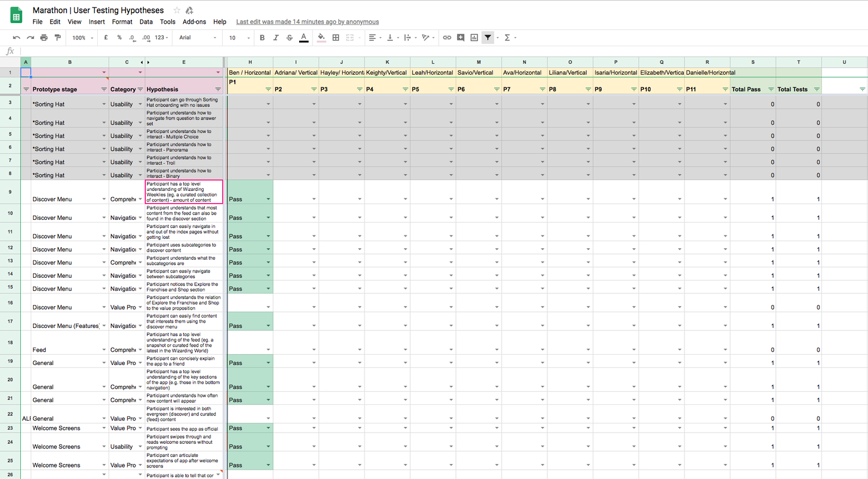
Task: Select the 'Category' header cell
Action: pyautogui.click(x=127, y=86)
